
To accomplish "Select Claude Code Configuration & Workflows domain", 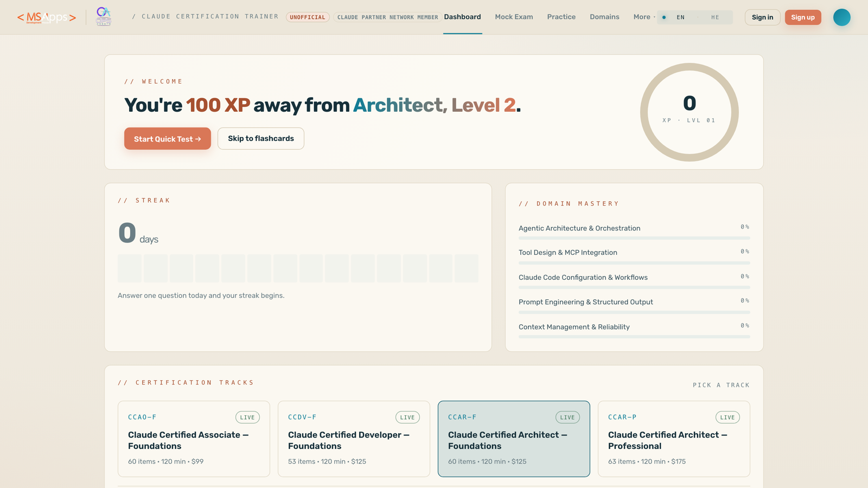I will tap(634, 281).
